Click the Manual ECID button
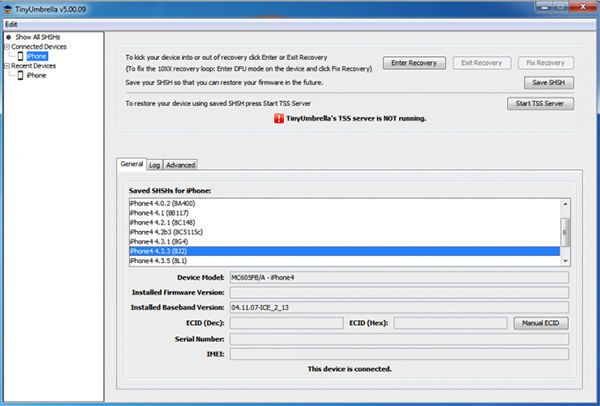 (x=541, y=323)
